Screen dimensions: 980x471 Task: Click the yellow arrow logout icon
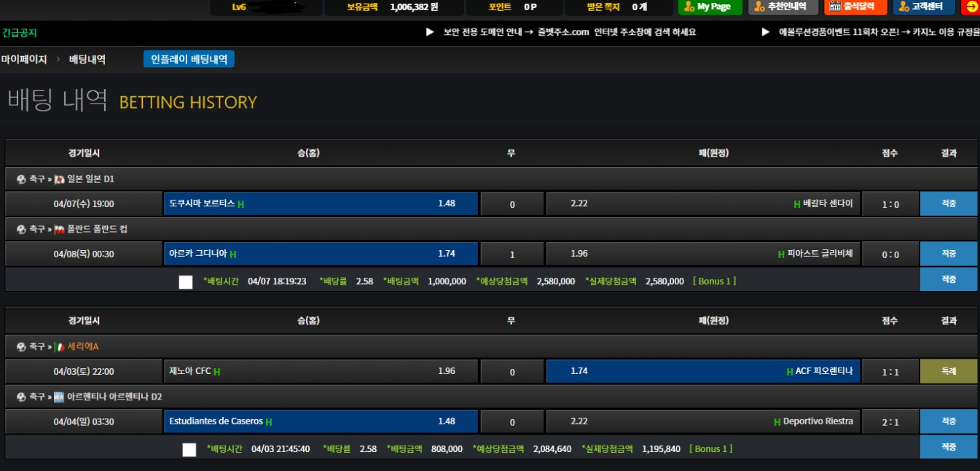click(x=971, y=7)
